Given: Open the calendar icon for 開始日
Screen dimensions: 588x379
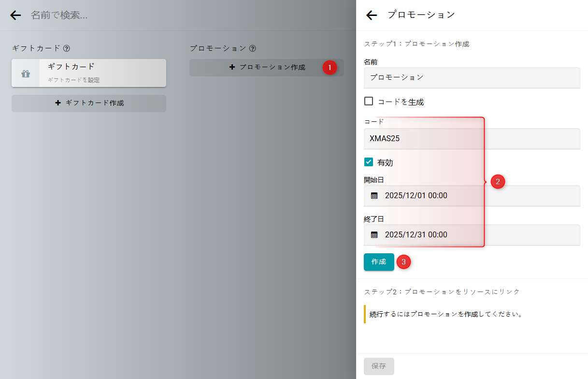Looking at the screenshot, I should tap(374, 196).
